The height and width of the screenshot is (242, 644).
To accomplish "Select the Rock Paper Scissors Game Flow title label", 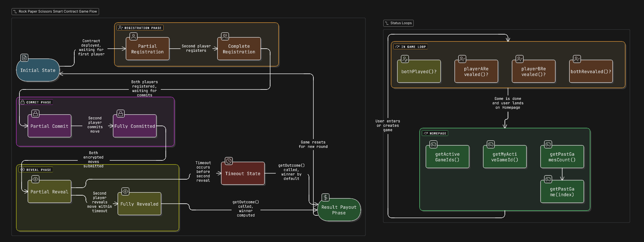I will [55, 12].
